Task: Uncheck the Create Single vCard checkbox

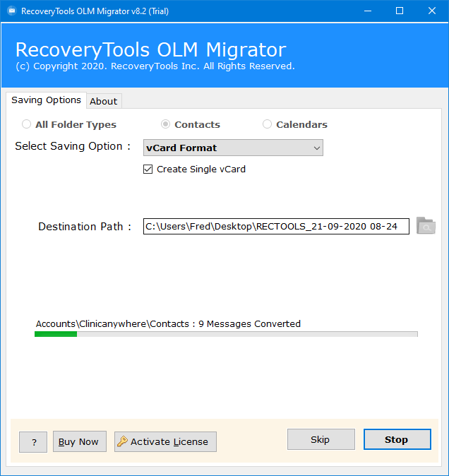Action: pos(148,169)
